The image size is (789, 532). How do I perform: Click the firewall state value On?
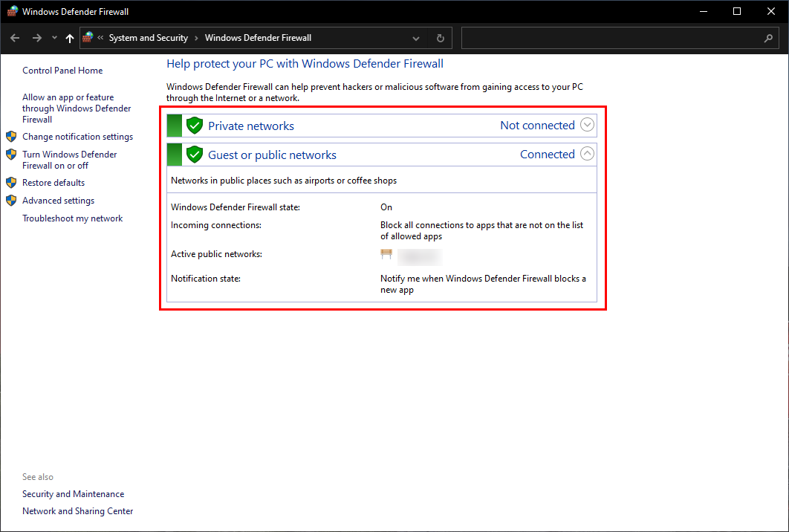386,207
